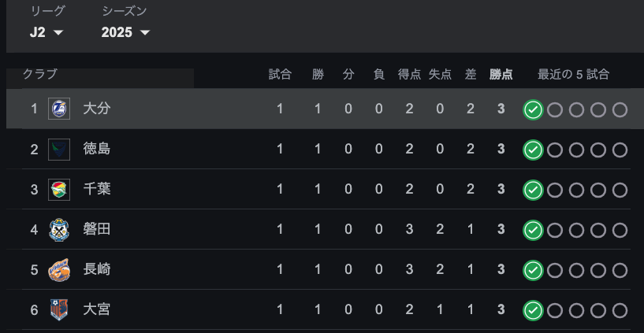
Task: Click the 千葉 club crest icon
Action: [x=59, y=190]
